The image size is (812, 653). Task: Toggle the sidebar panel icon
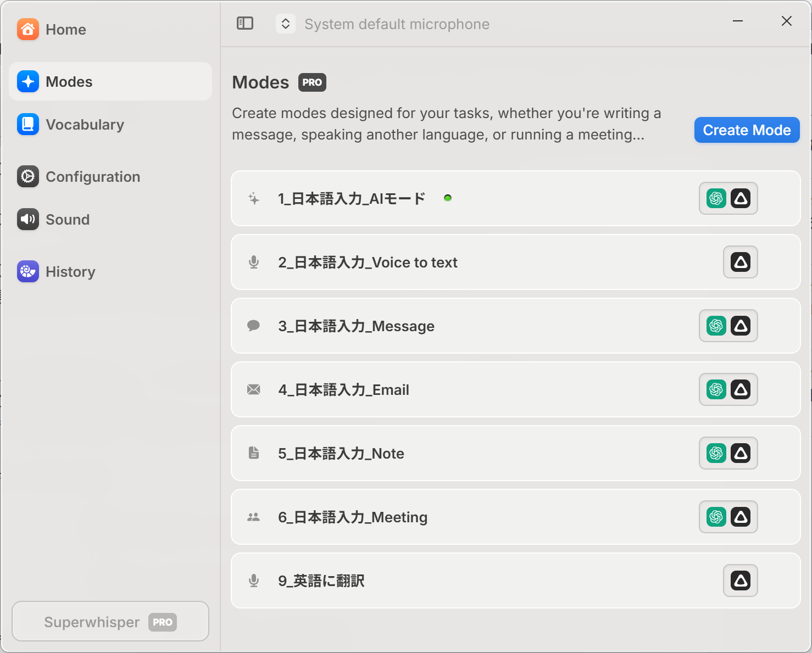245,23
